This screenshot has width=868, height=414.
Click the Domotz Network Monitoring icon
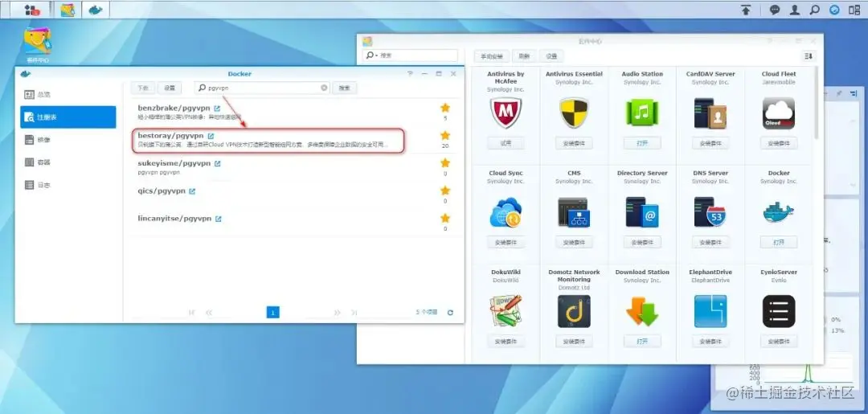(x=574, y=311)
